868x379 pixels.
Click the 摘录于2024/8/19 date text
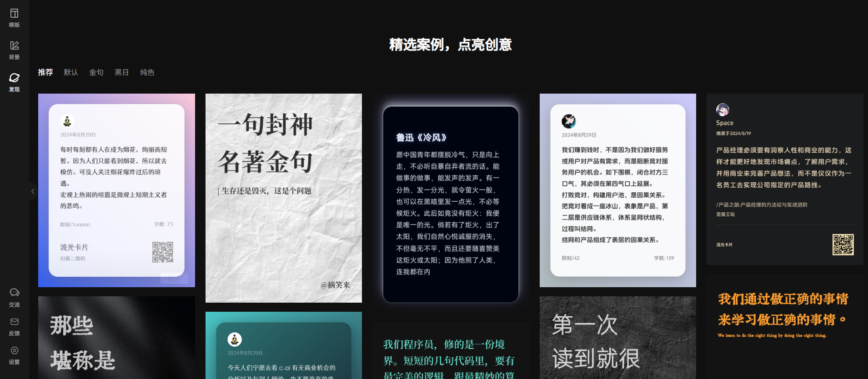pyautogui.click(x=733, y=134)
